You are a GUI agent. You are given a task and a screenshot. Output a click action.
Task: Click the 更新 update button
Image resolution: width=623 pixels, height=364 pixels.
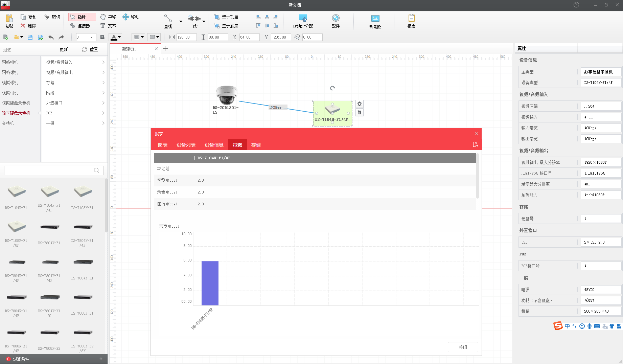64,50
